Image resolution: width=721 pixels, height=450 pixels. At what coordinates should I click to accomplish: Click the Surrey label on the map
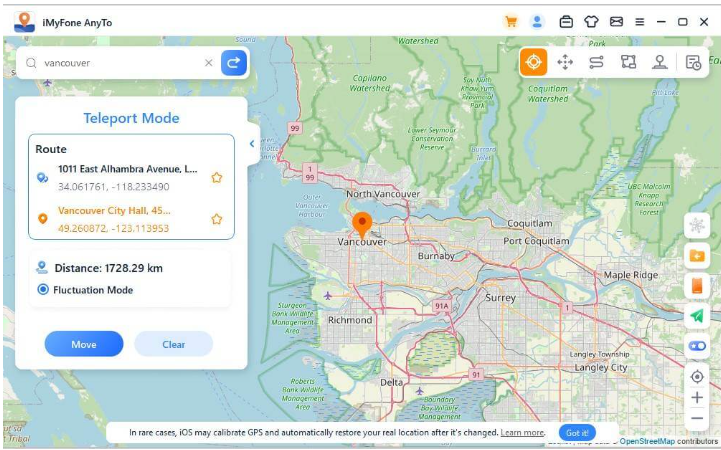[500, 298]
